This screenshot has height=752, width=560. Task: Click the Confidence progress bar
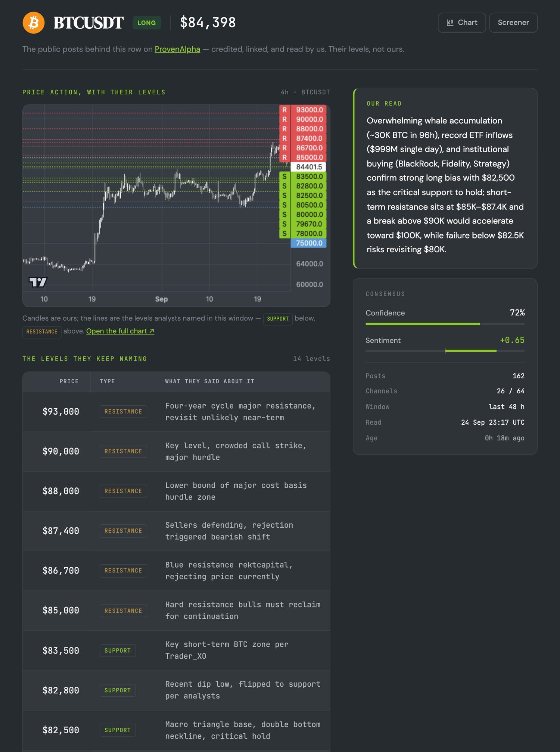click(x=445, y=324)
